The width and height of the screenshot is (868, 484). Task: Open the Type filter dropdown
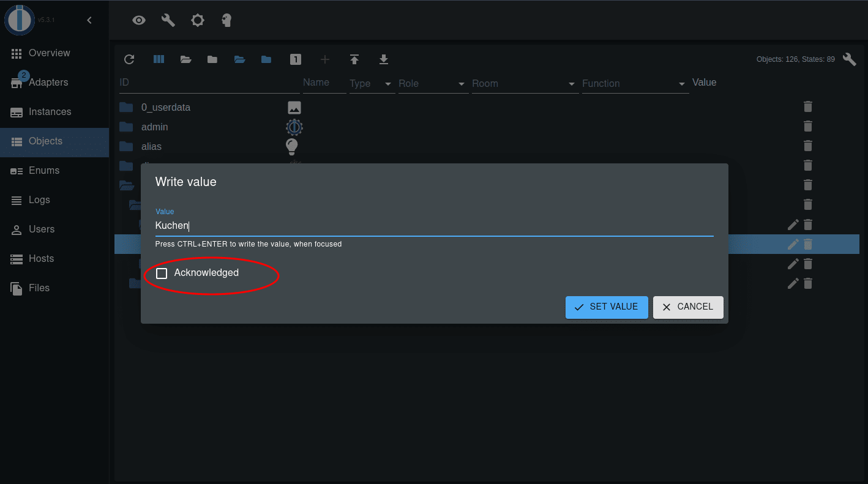[387, 83]
